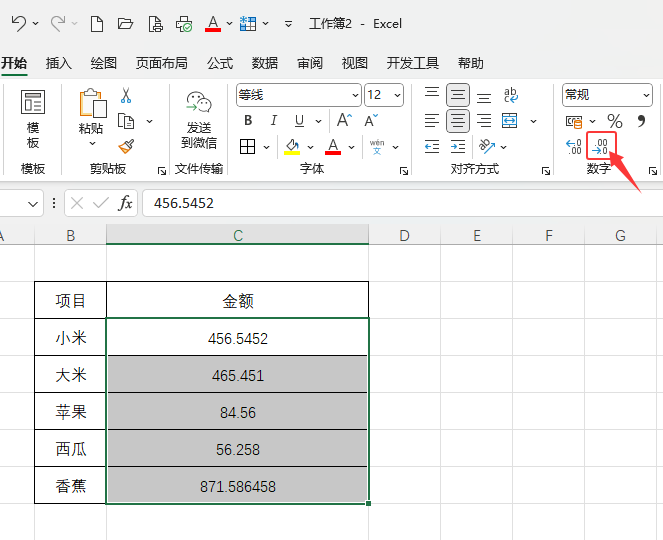Switch to the 插入 tab
Screen dimensions: 663x540
tap(58, 63)
